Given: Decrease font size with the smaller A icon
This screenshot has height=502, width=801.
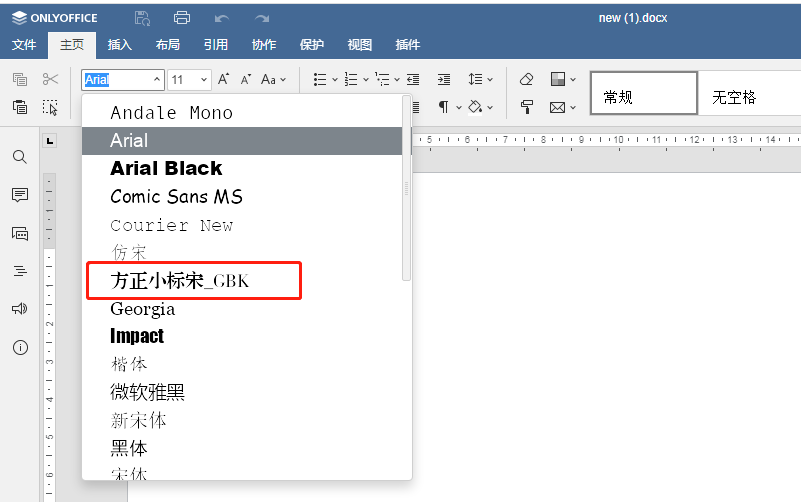Looking at the screenshot, I should tap(246, 80).
